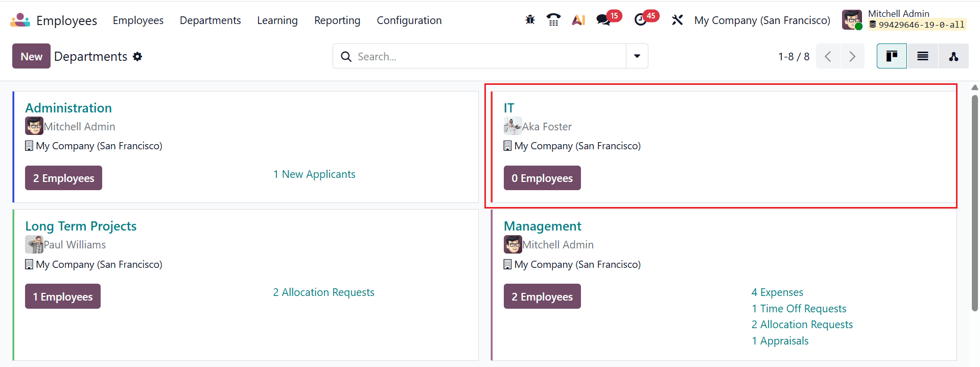Viewport: 980px width, 367px height.
Task: Open the Reporting menu
Action: [337, 20]
